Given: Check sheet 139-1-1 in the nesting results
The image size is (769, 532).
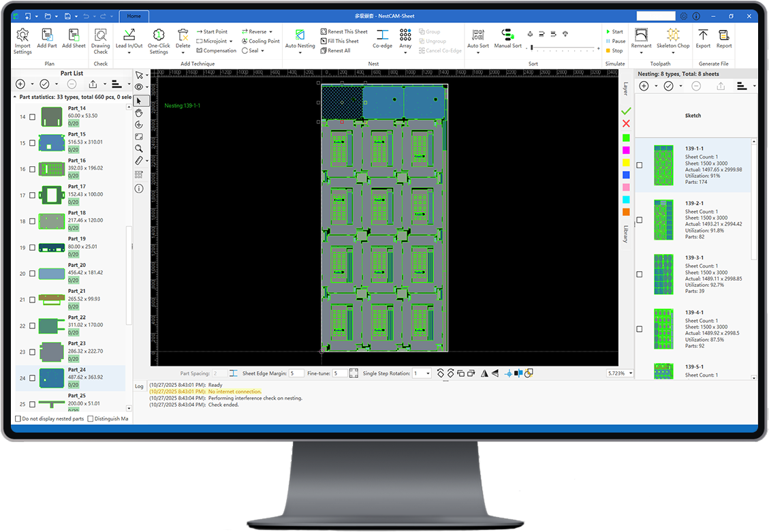Looking at the screenshot, I should click(x=639, y=165).
